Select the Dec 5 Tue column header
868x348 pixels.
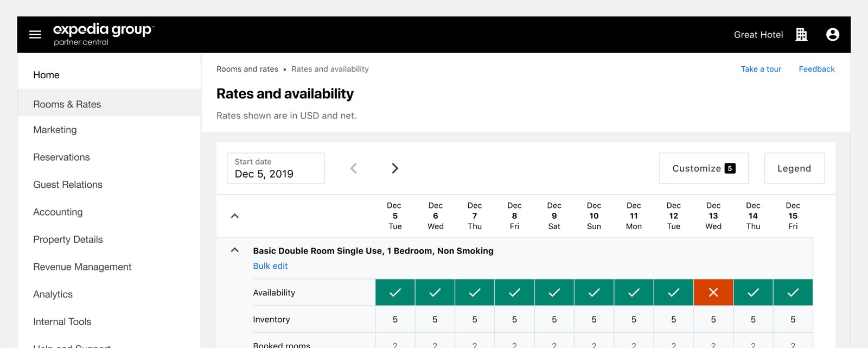tap(395, 216)
